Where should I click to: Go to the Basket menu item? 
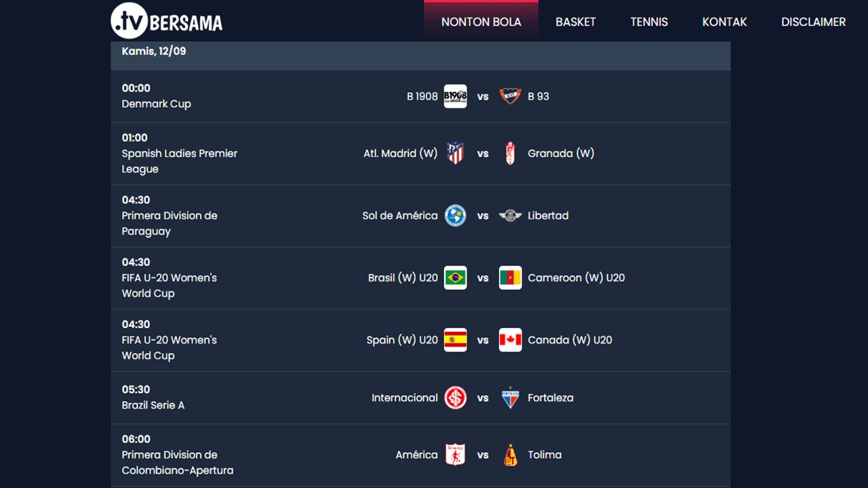(x=576, y=22)
